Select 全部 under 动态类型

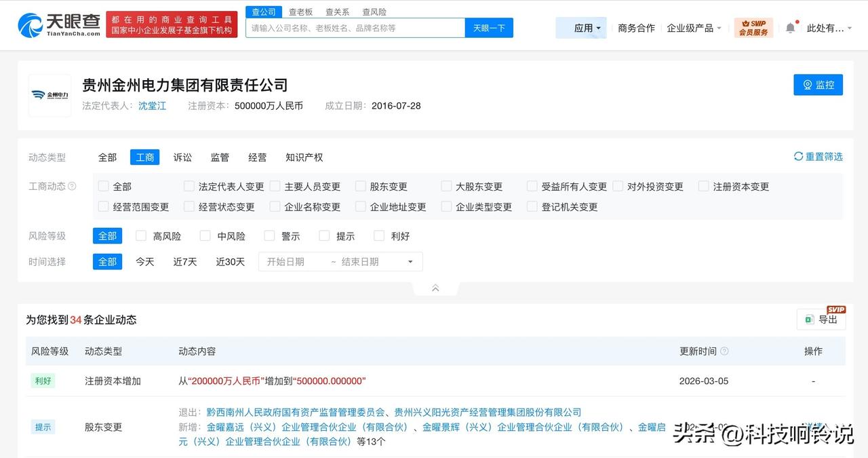pos(107,157)
